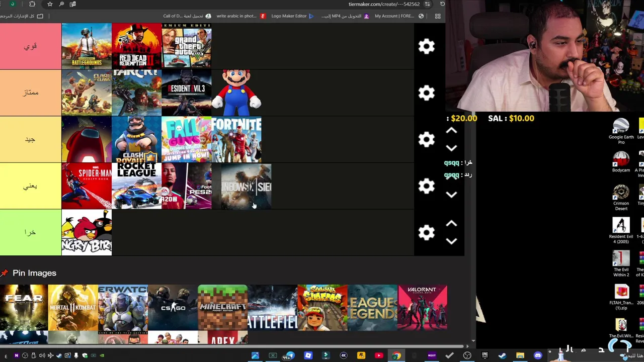Viewport: 644px width, 362px height.
Task: Select Subway Surfers image in the pool
Action: point(322,308)
